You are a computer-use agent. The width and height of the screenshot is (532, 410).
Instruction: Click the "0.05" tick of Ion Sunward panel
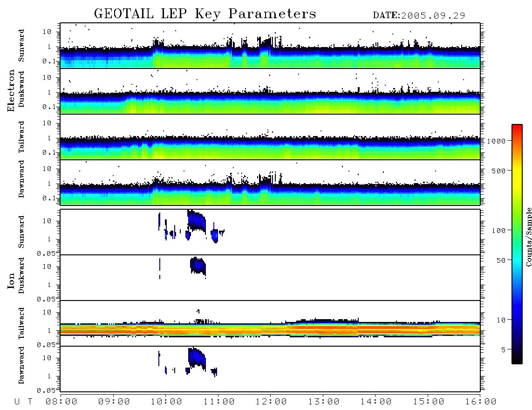tap(46, 253)
